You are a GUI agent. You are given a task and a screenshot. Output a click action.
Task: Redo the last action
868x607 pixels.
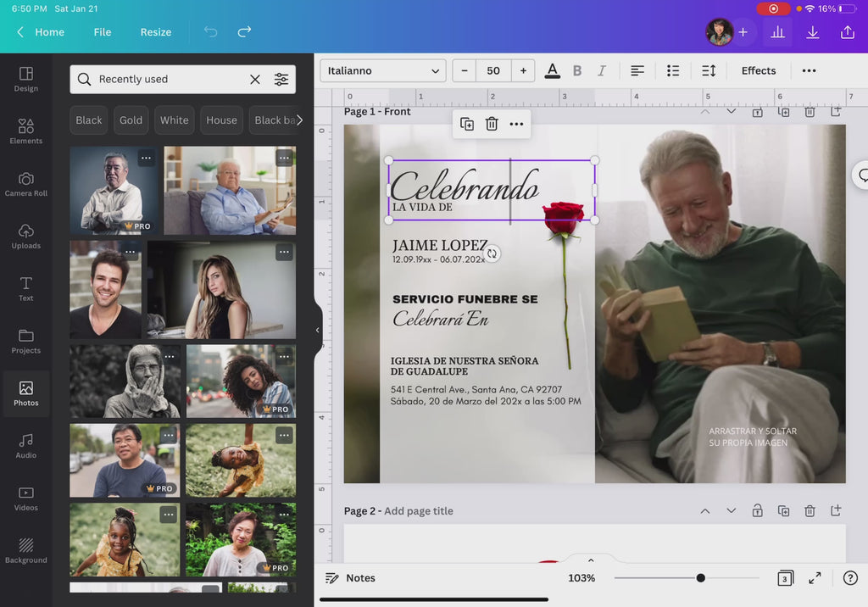244,31
